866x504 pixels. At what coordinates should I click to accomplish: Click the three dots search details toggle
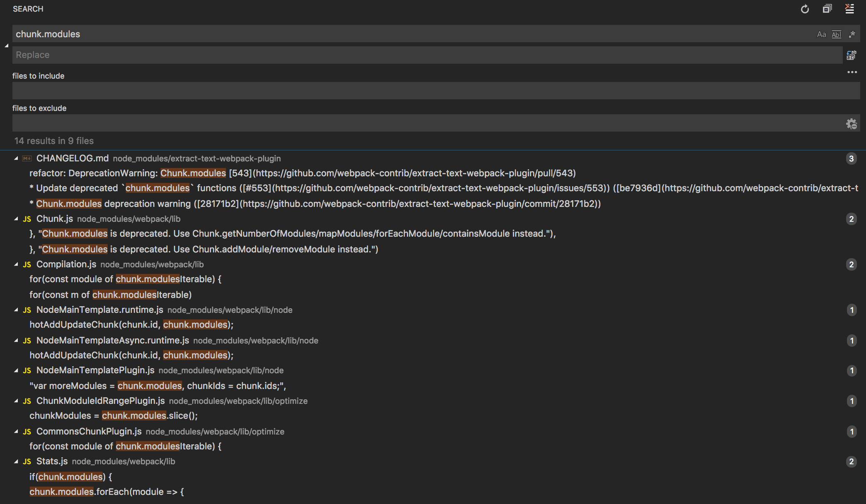tap(852, 72)
